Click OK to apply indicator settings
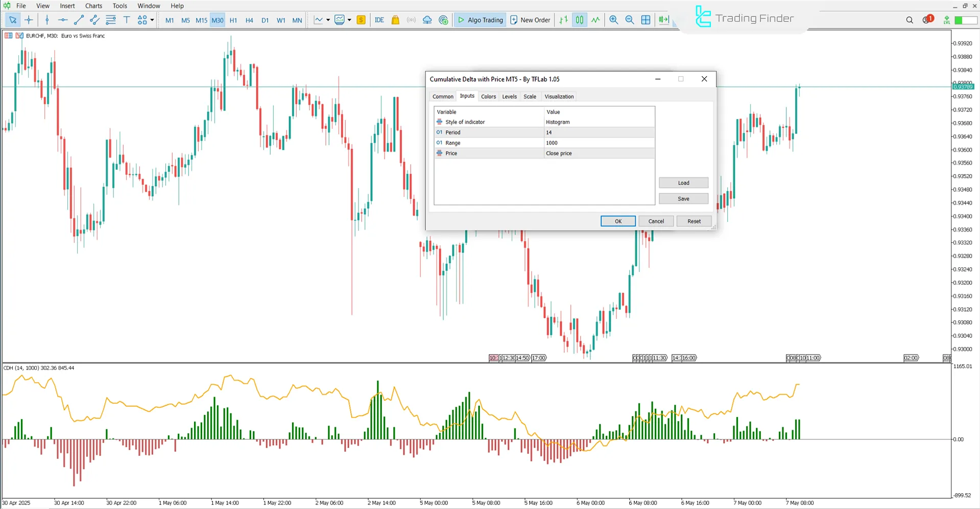 [618, 221]
